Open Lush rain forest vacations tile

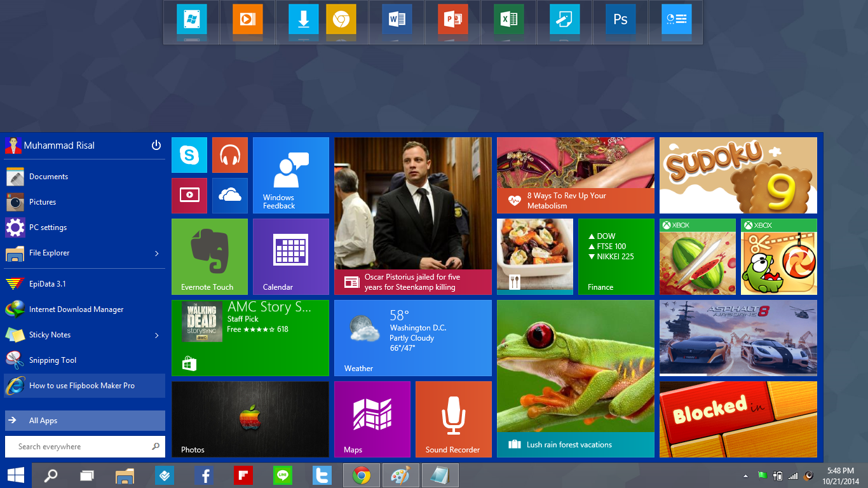pyautogui.click(x=576, y=379)
